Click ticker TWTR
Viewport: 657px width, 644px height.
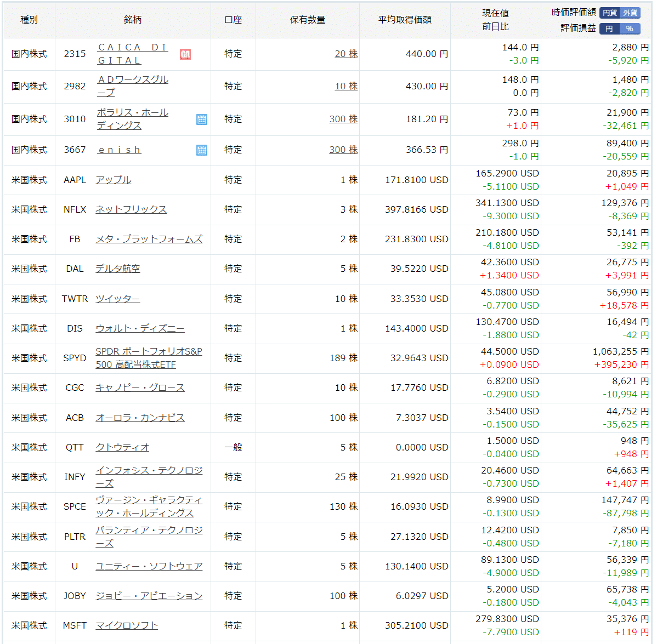point(75,299)
